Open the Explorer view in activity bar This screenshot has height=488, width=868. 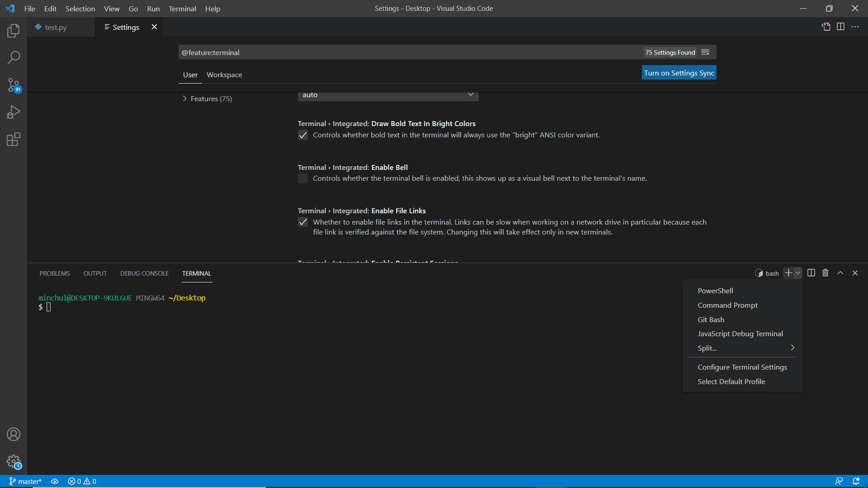pyautogui.click(x=14, y=31)
